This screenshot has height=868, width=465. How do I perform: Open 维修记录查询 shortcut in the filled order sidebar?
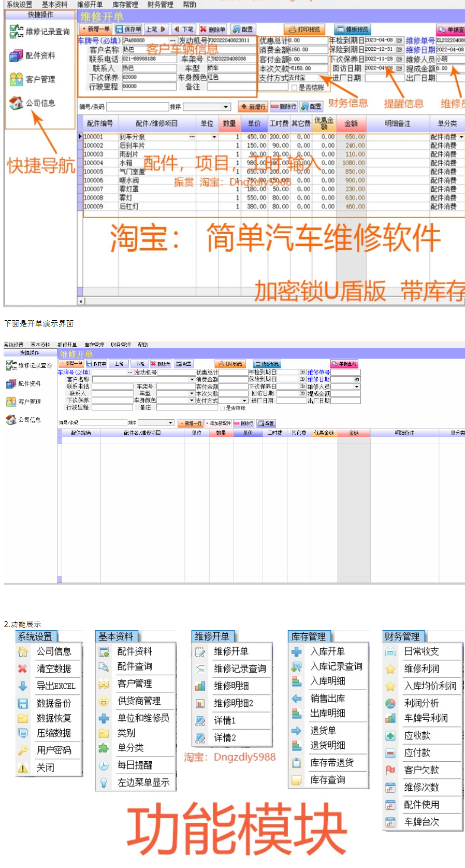pos(39,32)
